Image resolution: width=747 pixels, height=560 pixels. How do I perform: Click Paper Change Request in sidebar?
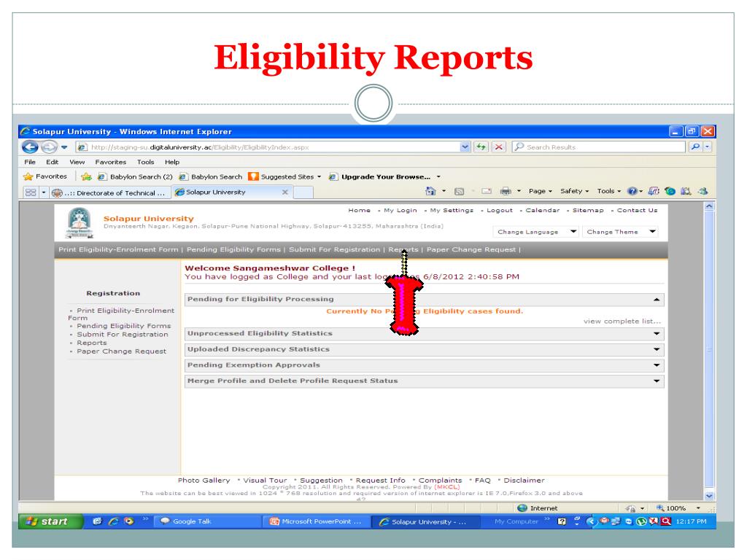coord(122,351)
